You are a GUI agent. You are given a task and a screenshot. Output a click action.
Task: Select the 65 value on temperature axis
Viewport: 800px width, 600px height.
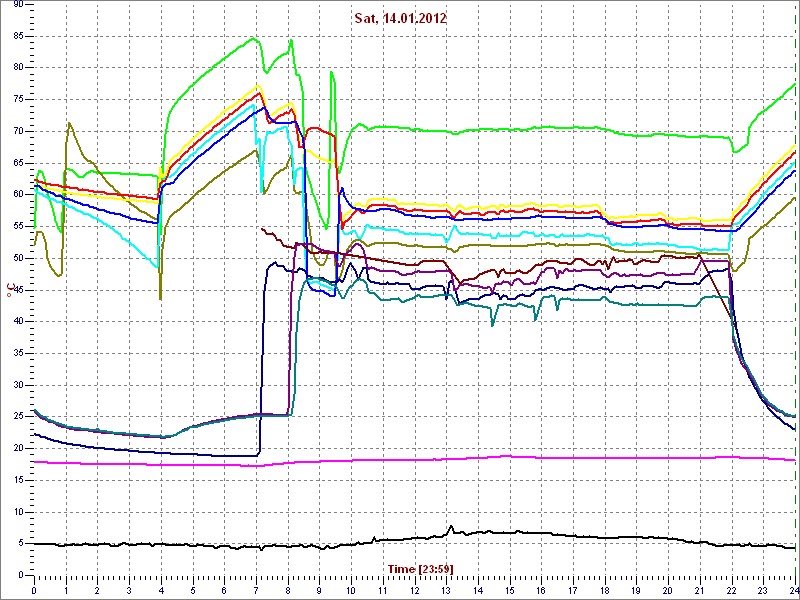(x=18, y=163)
